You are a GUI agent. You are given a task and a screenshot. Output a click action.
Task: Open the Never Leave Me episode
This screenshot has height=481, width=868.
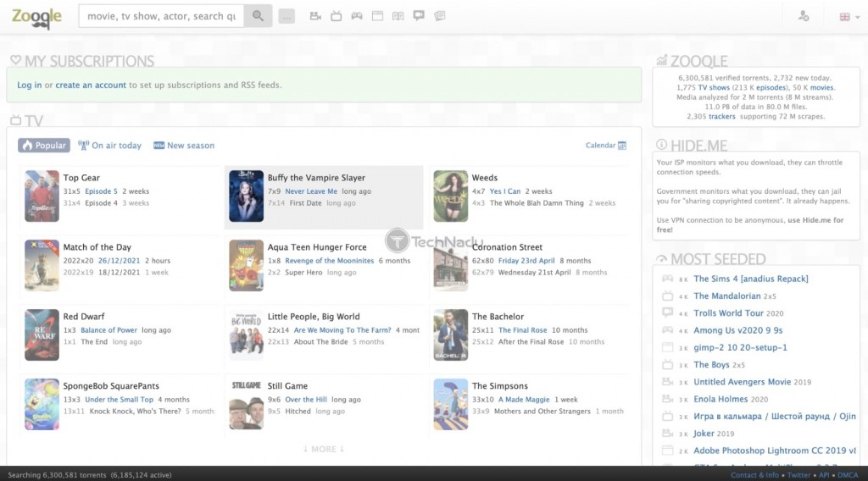point(311,191)
